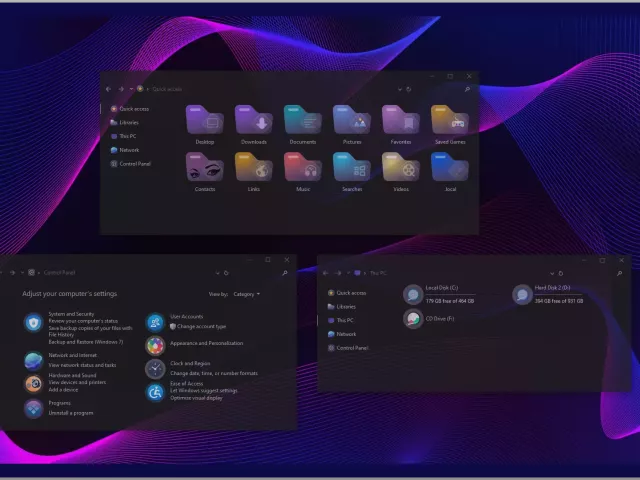Open the Contacts folder with eyes icon
640x480 pixels.
click(205, 167)
